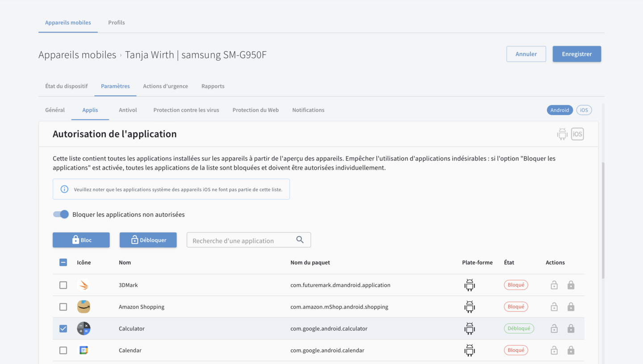Open the Protection du Web tab
The width and height of the screenshot is (643, 364).
click(255, 110)
